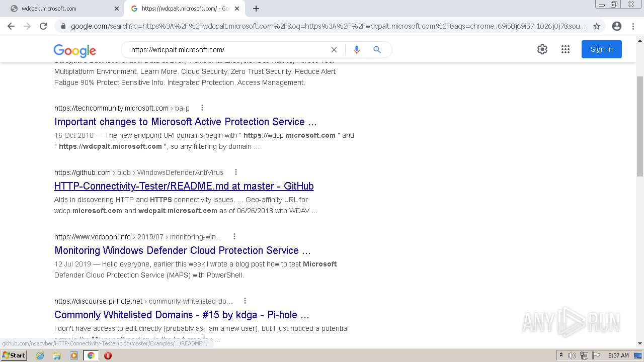Image resolution: width=644 pixels, height=362 pixels.
Task: Open the media player taskbar icon
Action: click(x=74, y=355)
